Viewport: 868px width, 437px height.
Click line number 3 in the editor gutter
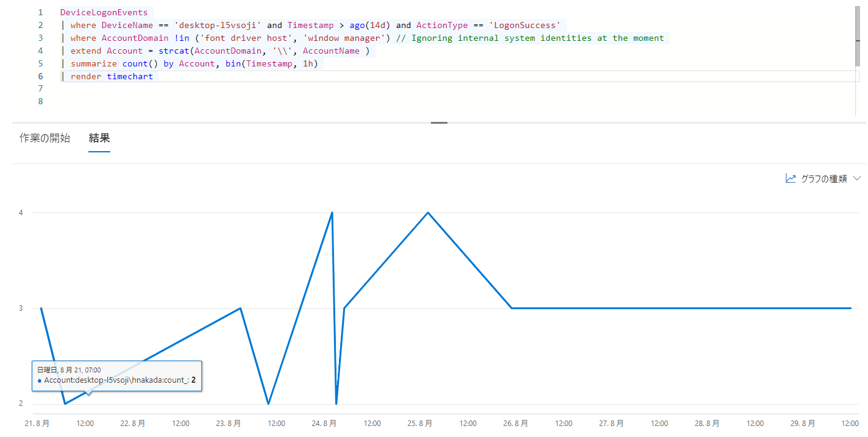pos(40,38)
